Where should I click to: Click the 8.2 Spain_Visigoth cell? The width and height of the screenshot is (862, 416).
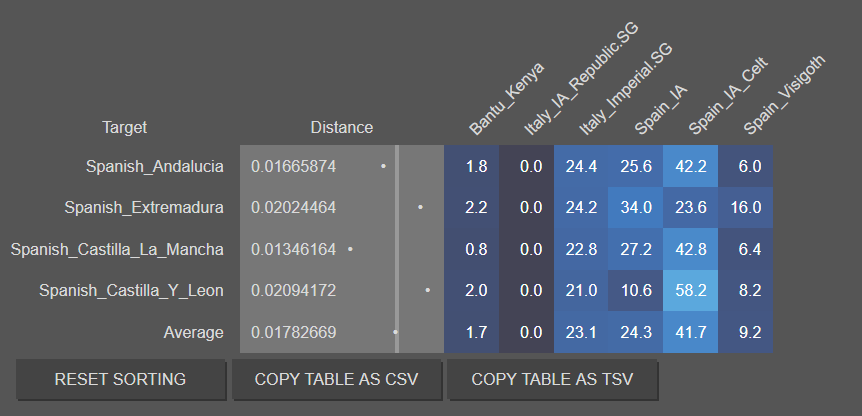click(x=745, y=291)
